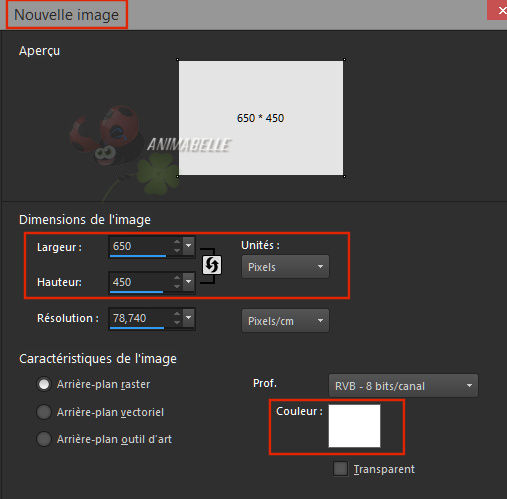Increase Résolution value with up arrow

pos(177,314)
